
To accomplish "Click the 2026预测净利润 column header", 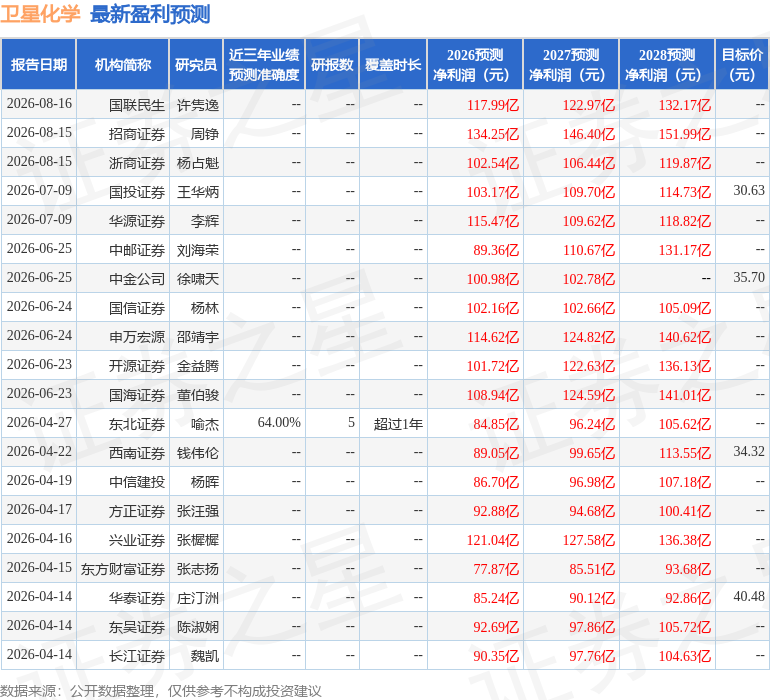I will point(475,64).
